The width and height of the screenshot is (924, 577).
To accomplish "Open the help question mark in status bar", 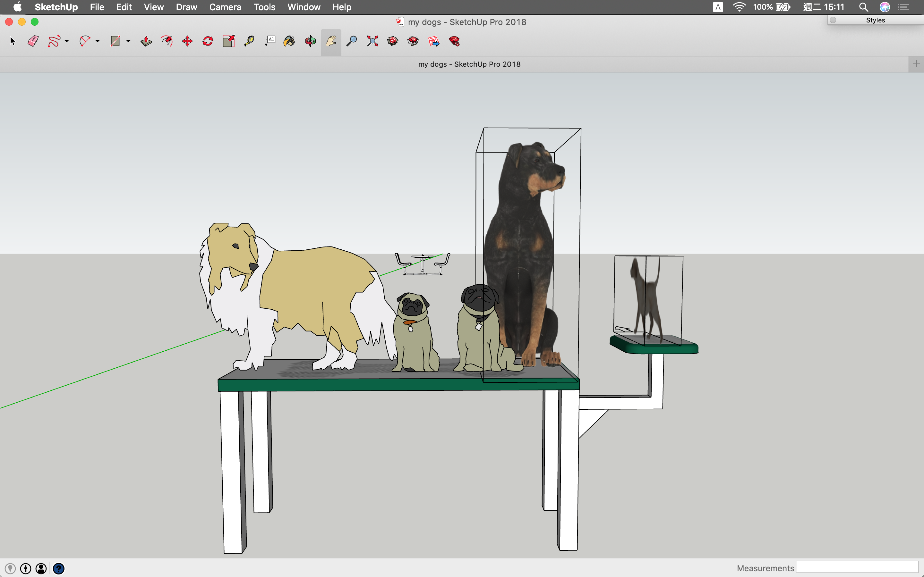I will 58,569.
